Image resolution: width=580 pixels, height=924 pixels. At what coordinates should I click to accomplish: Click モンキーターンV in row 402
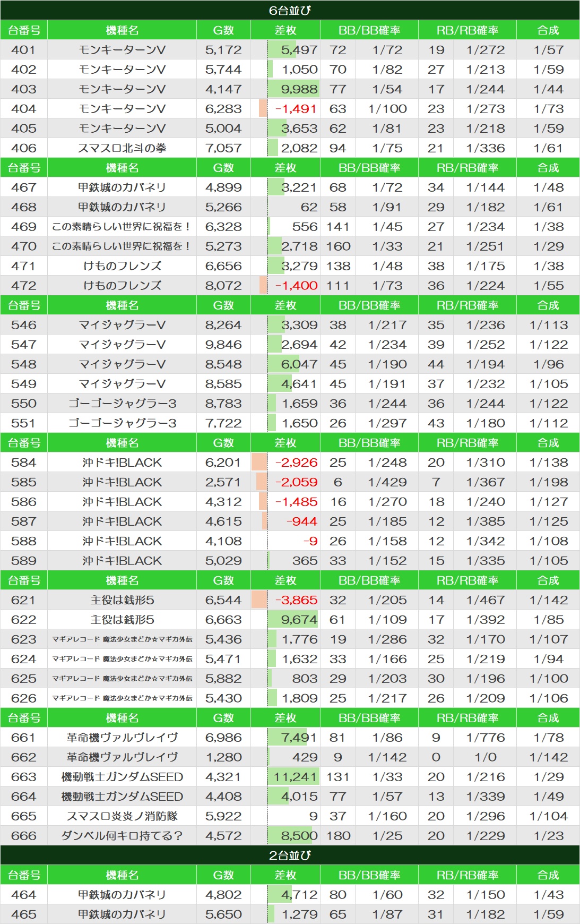122,70
